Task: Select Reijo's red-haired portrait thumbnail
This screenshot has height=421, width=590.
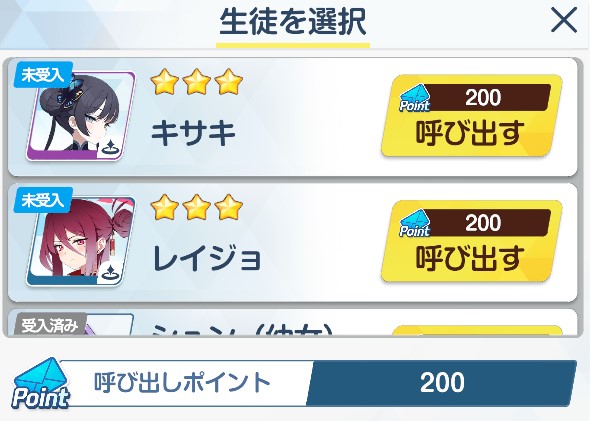Action: 81,241
